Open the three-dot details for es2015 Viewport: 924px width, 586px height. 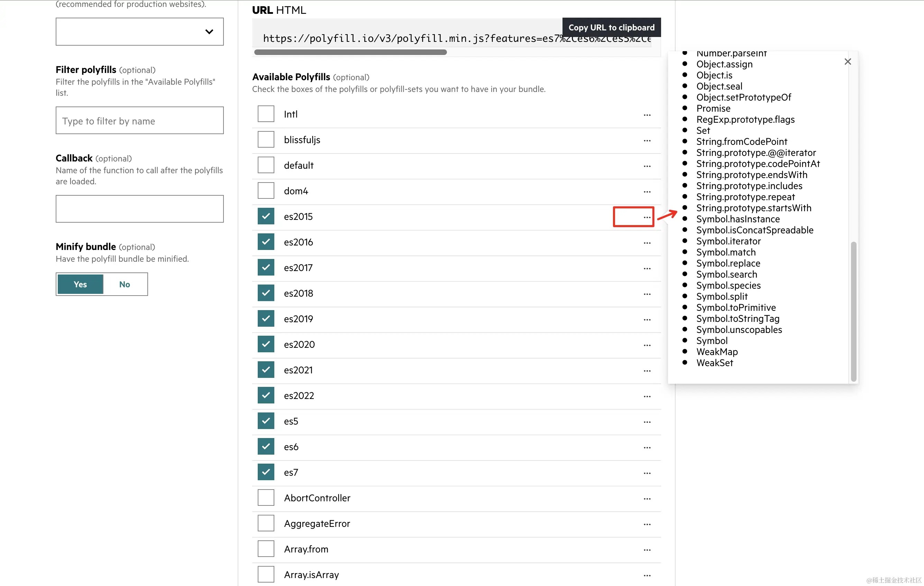click(x=647, y=217)
